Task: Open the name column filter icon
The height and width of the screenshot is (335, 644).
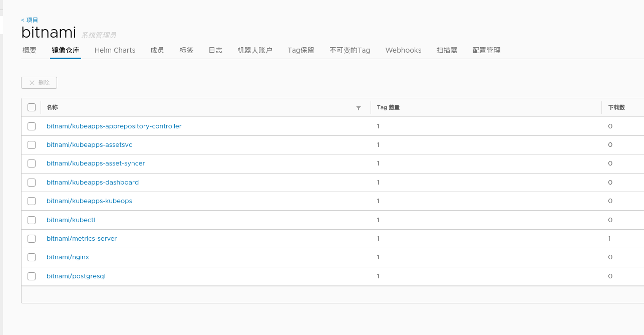Action: [358, 108]
